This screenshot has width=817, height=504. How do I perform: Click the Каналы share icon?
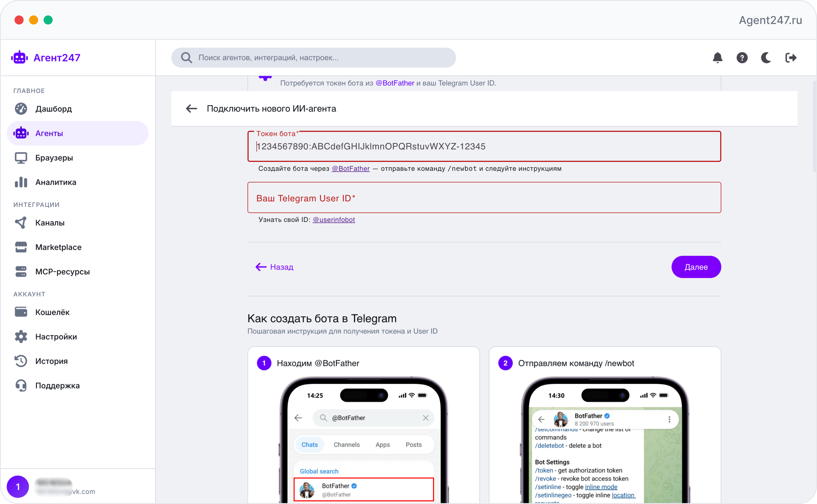(x=21, y=223)
